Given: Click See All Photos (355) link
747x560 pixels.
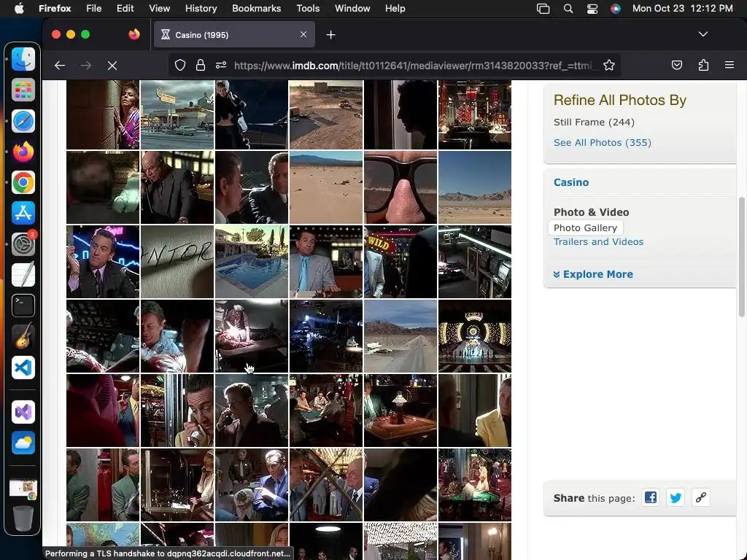Looking at the screenshot, I should tap(602, 142).
